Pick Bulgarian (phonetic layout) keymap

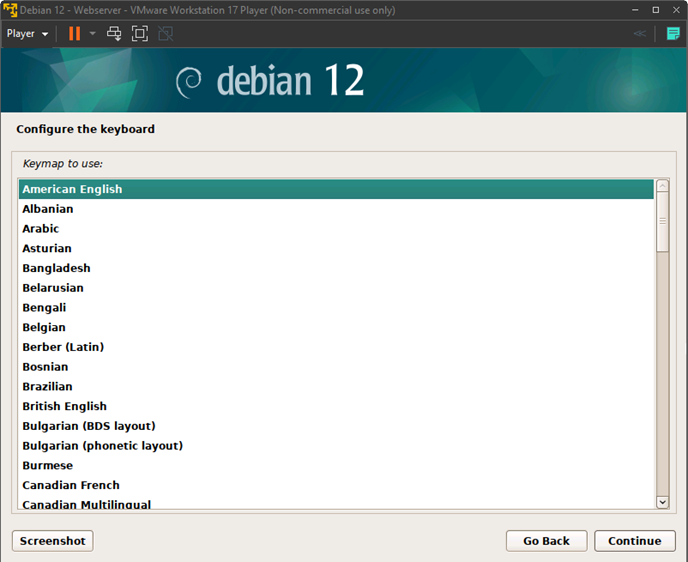pyautogui.click(x=102, y=446)
